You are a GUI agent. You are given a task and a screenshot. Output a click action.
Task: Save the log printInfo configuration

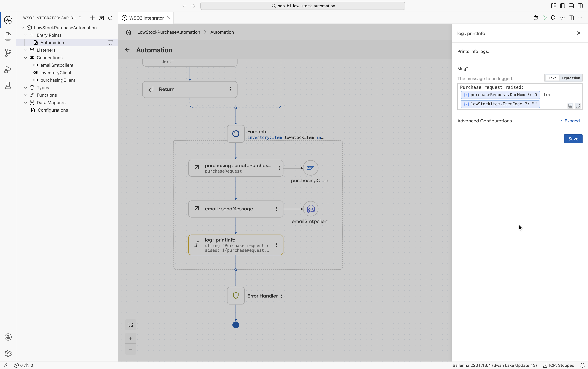point(573,139)
